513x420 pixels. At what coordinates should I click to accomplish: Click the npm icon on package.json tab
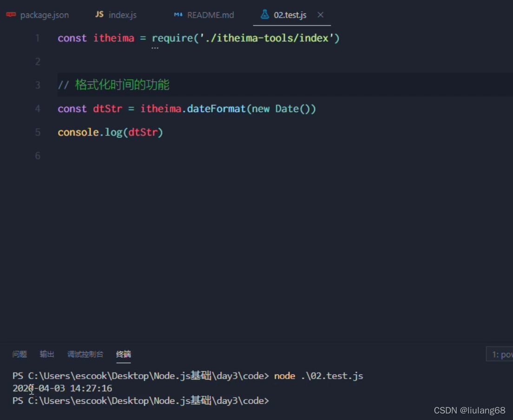(11, 15)
